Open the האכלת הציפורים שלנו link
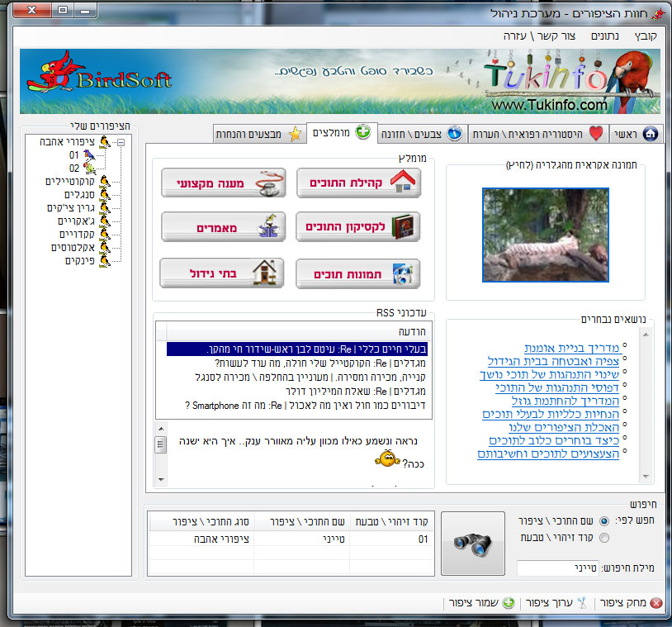672x627 pixels. point(551,427)
